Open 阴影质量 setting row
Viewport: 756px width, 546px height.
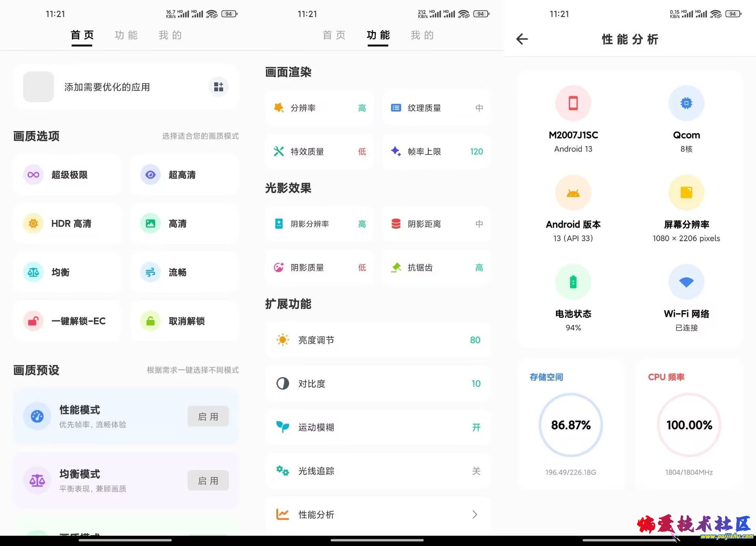tap(320, 268)
